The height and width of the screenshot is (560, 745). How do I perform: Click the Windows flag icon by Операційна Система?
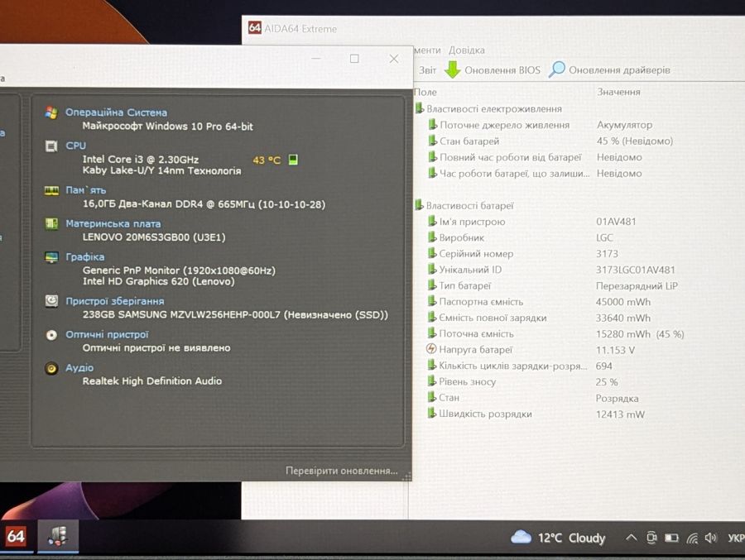[51, 112]
